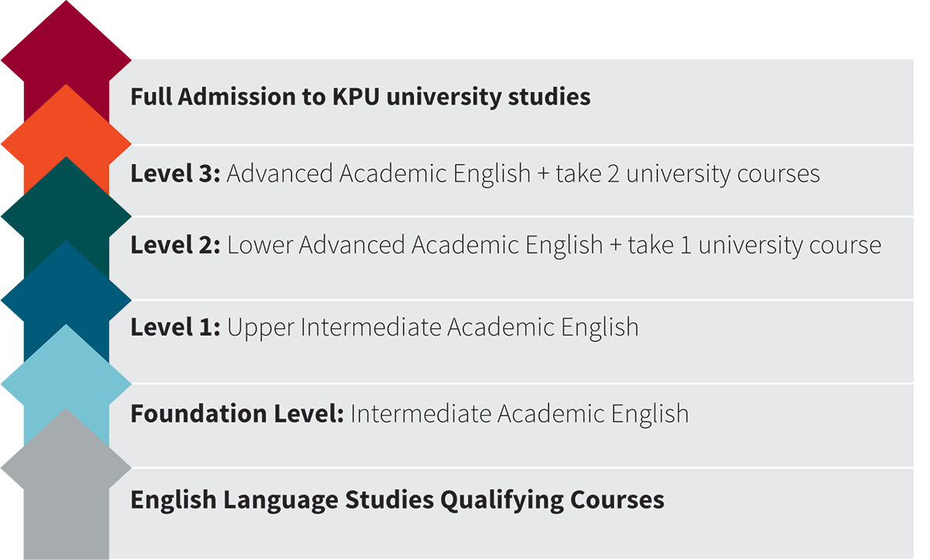Click the bold "Level 1:" label
Viewport: 930px width, 560px height.
(x=176, y=328)
